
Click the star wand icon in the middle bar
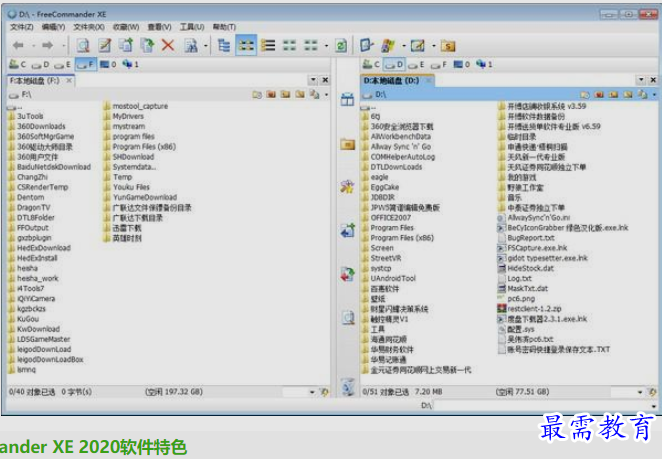[x=347, y=186]
